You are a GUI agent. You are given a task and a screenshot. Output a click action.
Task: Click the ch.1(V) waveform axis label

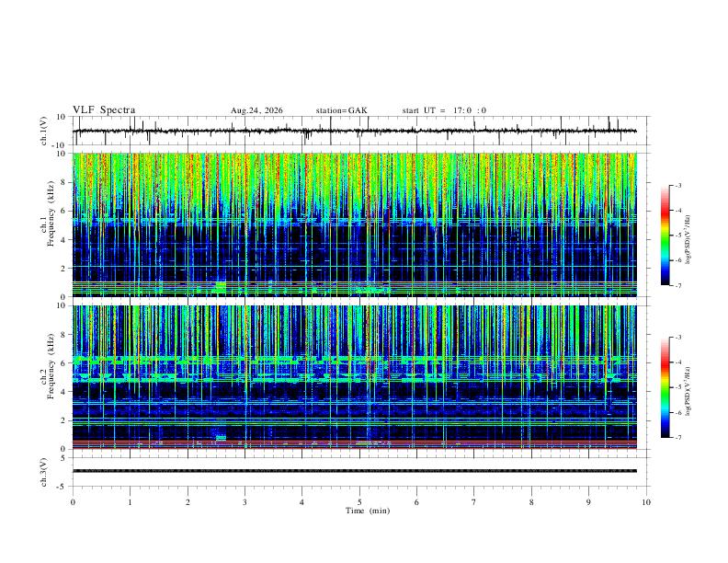coord(44,131)
